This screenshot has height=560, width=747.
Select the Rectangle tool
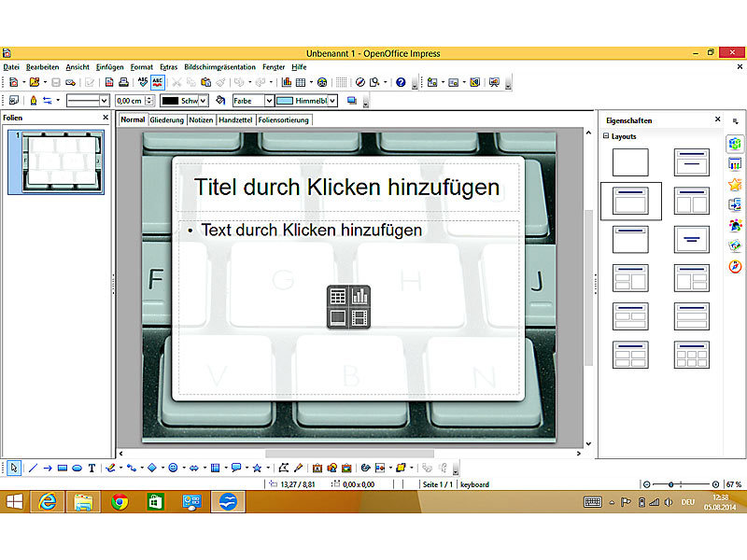pos(63,469)
